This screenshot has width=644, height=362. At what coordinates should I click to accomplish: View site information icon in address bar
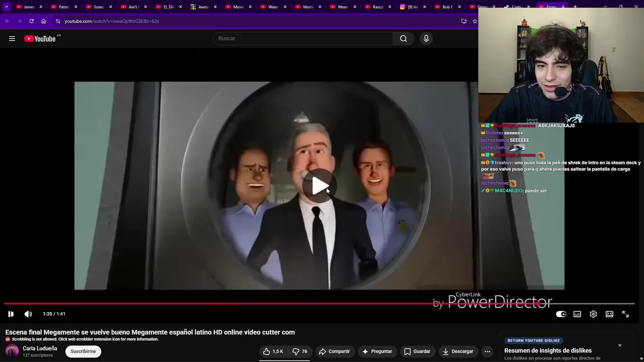pos(58,21)
